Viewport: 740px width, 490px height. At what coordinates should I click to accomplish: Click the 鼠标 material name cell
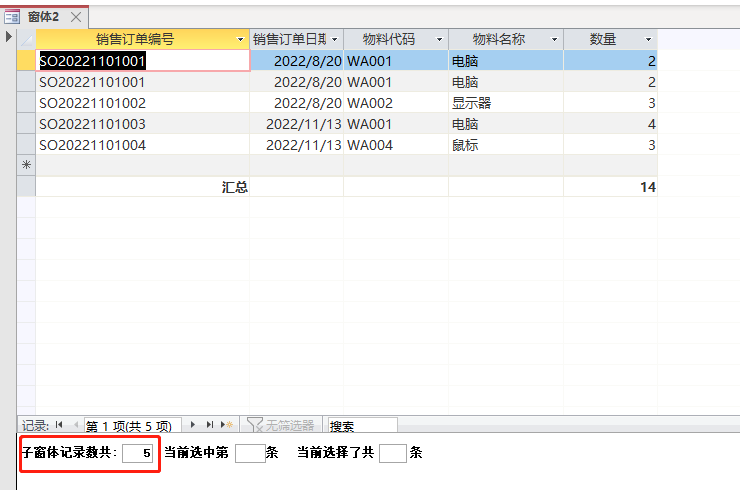(506, 145)
